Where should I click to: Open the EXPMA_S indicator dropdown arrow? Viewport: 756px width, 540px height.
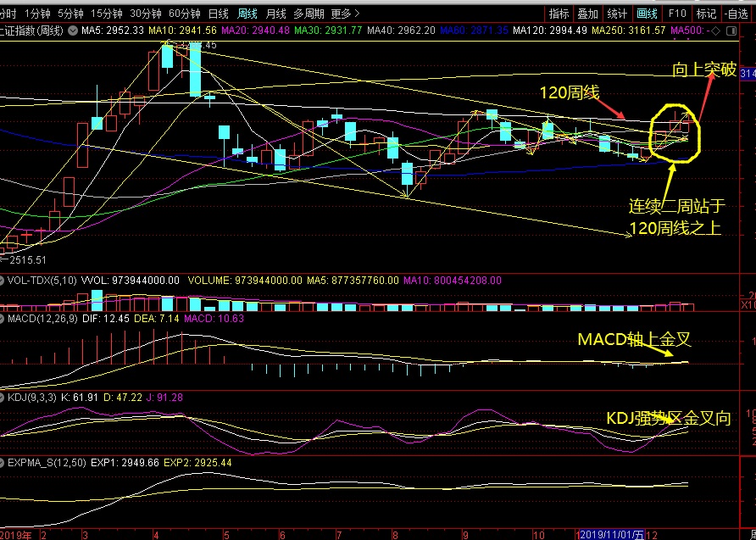[3, 463]
